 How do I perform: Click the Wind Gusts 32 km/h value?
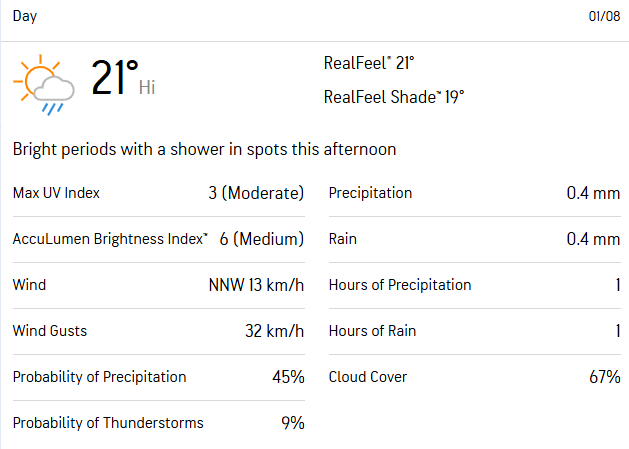(x=275, y=331)
